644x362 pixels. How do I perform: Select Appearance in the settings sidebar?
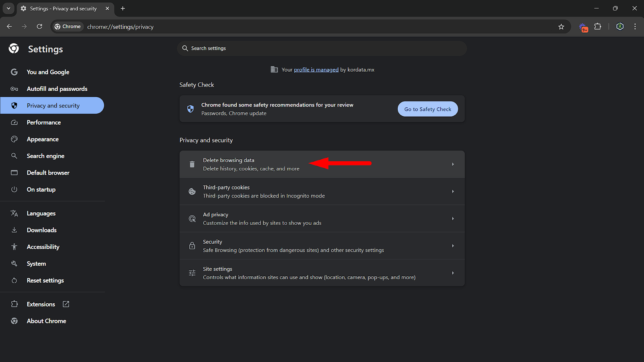pyautogui.click(x=43, y=139)
